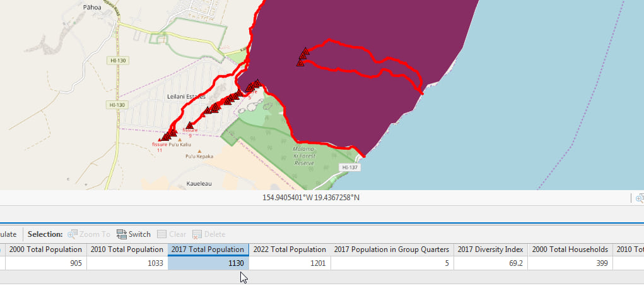Select the 2010 Total Population column header
Screen dimensions: 644x288
pos(127,249)
